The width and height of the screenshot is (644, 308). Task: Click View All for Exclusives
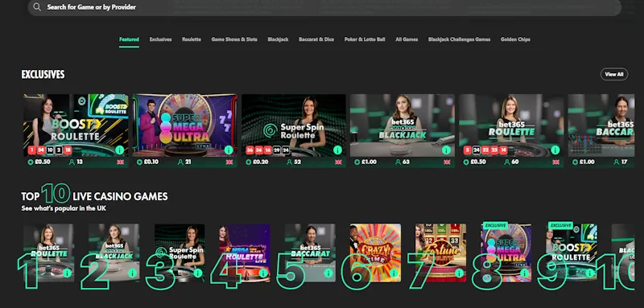pos(614,74)
